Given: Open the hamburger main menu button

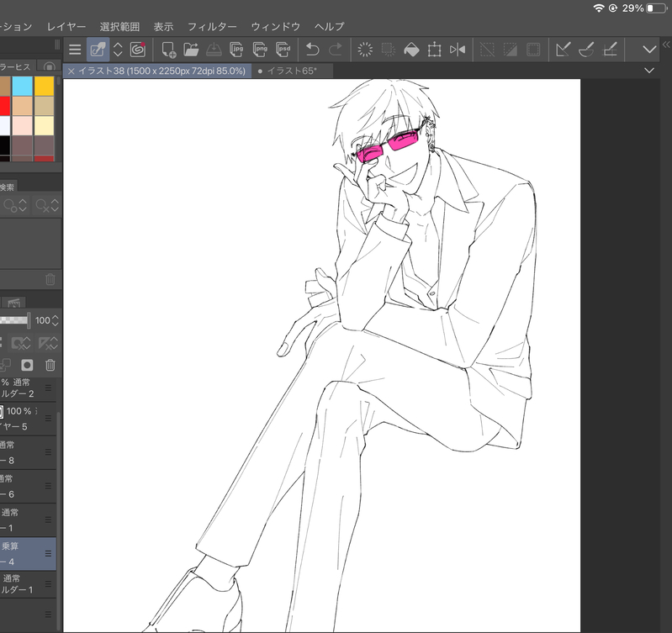Looking at the screenshot, I should [x=75, y=50].
